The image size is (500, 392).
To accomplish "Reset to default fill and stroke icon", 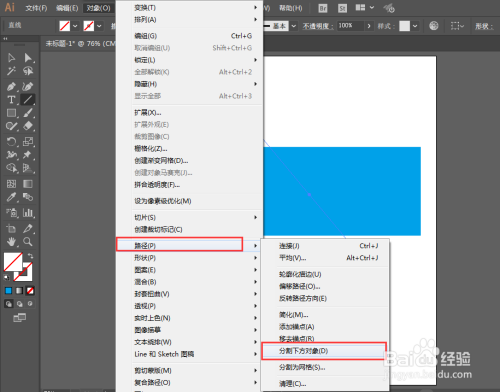I will (7, 277).
